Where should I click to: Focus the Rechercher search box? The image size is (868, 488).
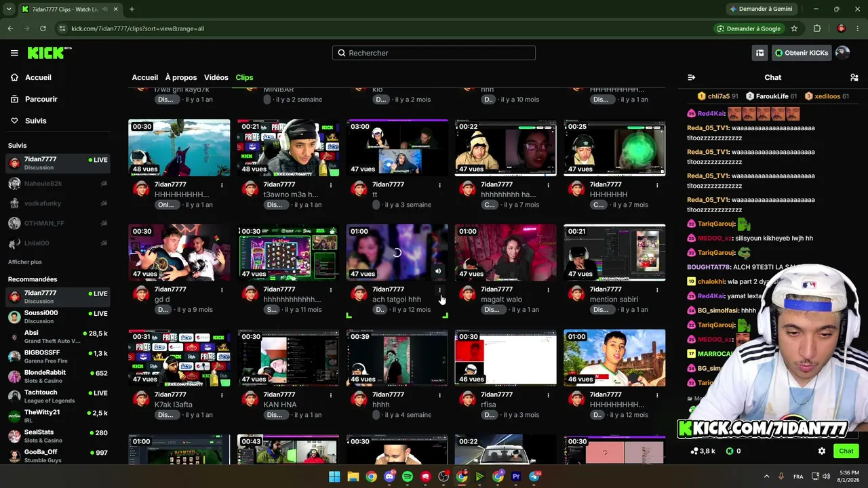click(x=434, y=53)
